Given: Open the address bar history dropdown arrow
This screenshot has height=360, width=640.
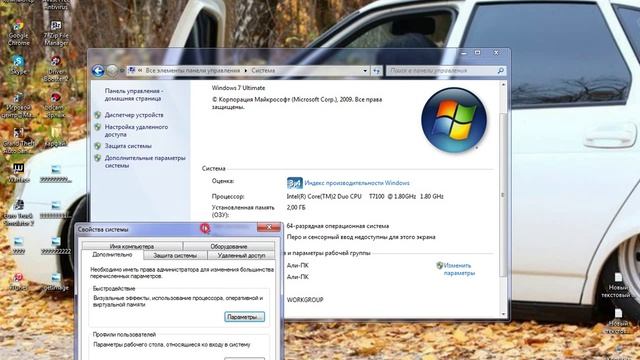Looking at the screenshot, I should tap(365, 71).
